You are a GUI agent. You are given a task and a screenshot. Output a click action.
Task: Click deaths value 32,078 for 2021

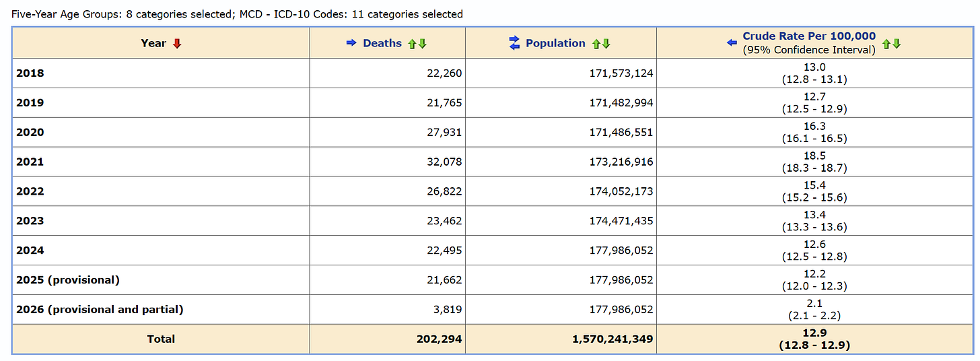[x=444, y=162]
